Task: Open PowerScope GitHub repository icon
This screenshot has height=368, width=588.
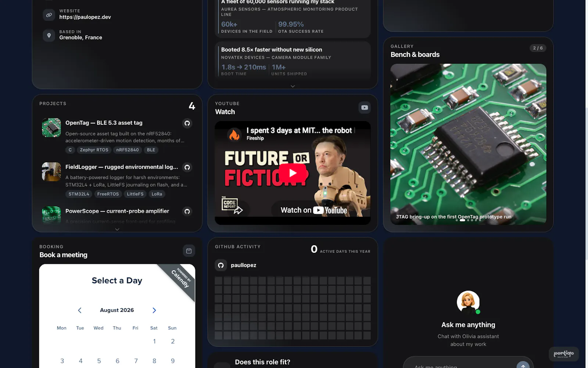Action: pos(187,212)
